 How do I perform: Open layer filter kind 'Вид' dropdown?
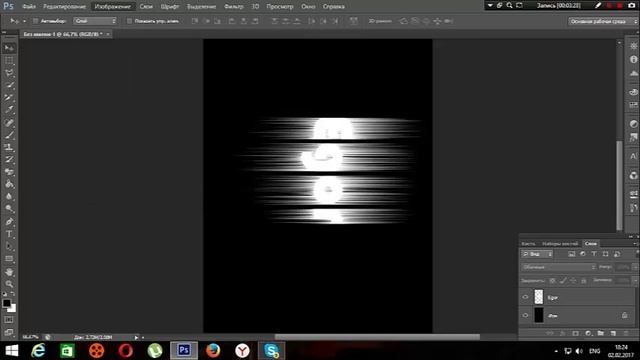click(x=537, y=254)
